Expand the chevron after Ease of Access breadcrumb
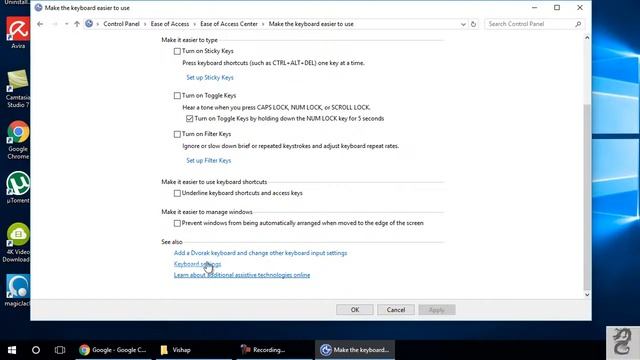This screenshot has width=640, height=360. [194, 24]
